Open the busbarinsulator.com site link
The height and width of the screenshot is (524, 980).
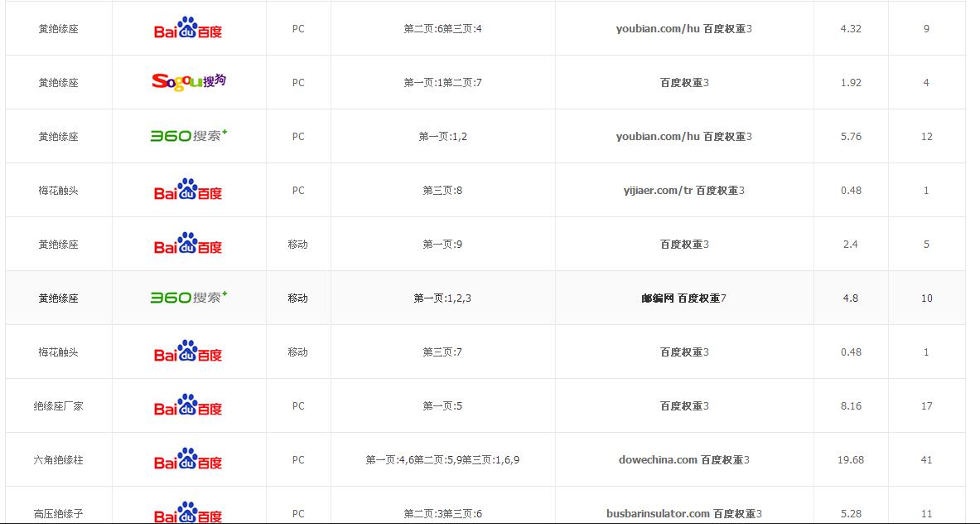point(658,514)
